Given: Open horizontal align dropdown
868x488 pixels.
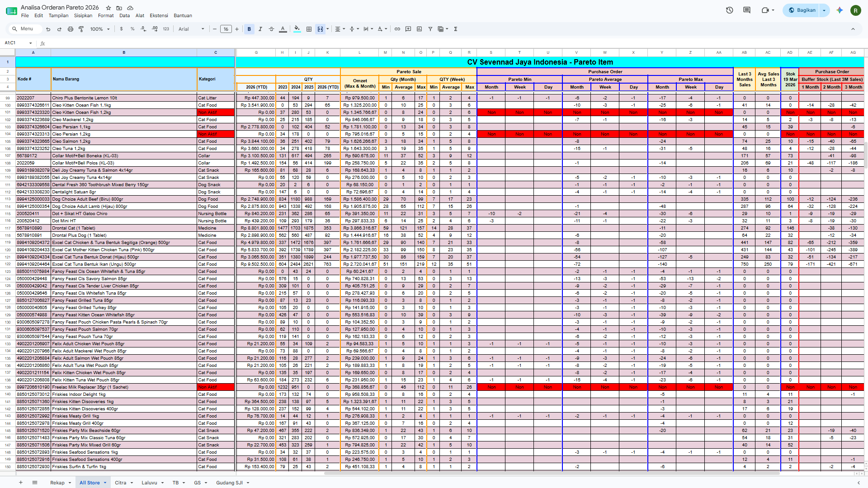Looking at the screenshot, I should tap(340, 29).
